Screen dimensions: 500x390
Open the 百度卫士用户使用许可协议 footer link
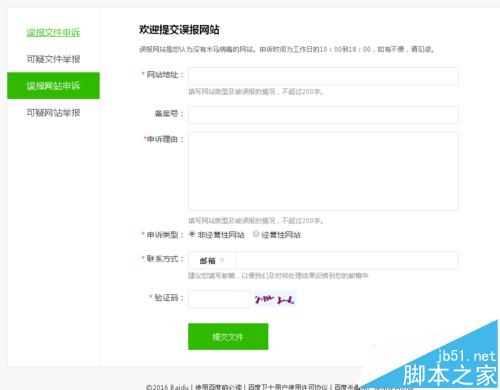[288, 387]
